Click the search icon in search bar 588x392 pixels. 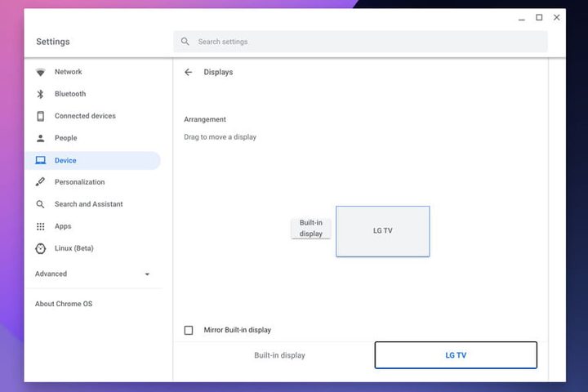coord(185,42)
